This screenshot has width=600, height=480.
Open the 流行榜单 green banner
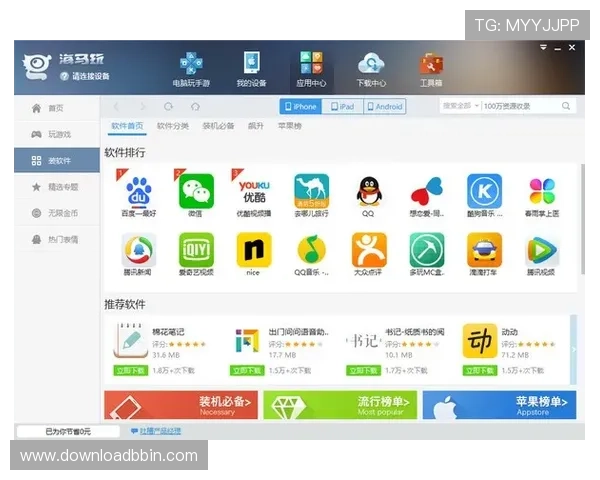click(340, 405)
